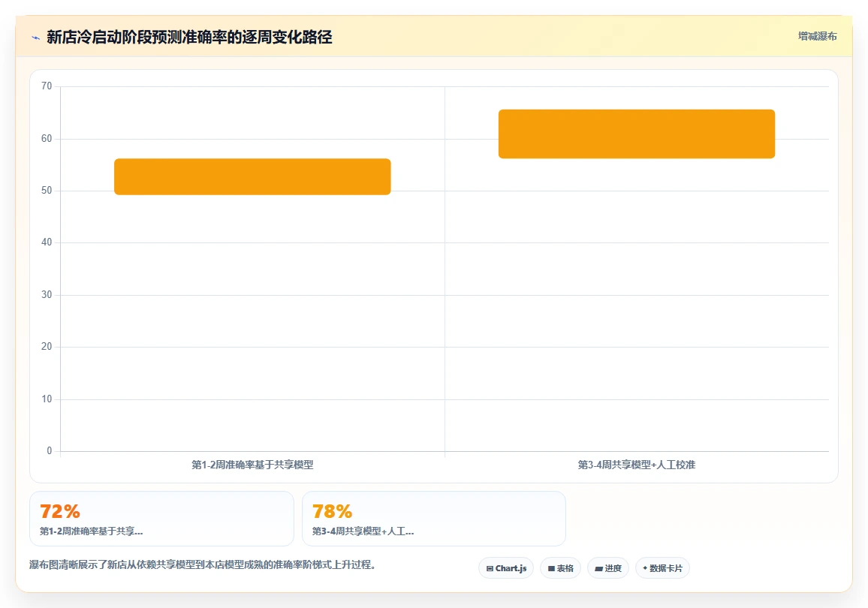Click the blue lightning icon beside the title

point(36,38)
